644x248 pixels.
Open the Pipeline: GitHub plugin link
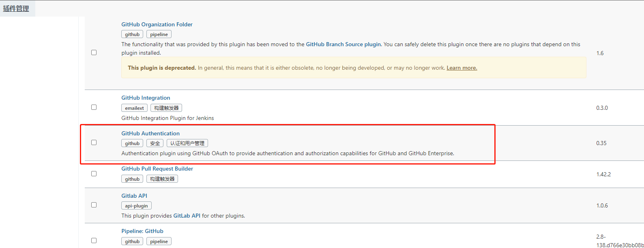click(x=142, y=231)
